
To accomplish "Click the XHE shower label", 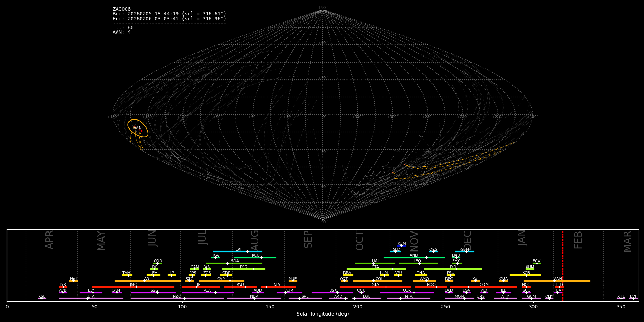I will coord(621,297).
